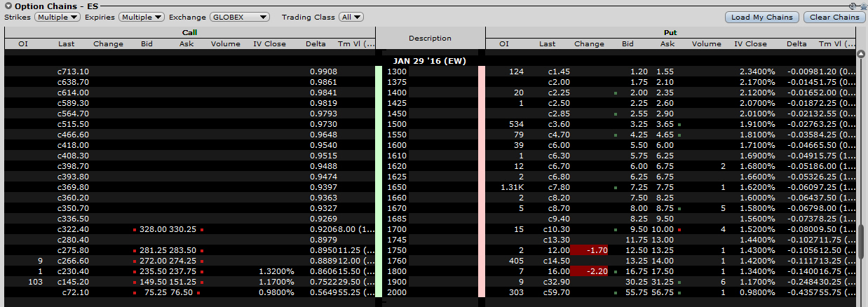
Task: Click put OI value 405
Action: point(517,261)
